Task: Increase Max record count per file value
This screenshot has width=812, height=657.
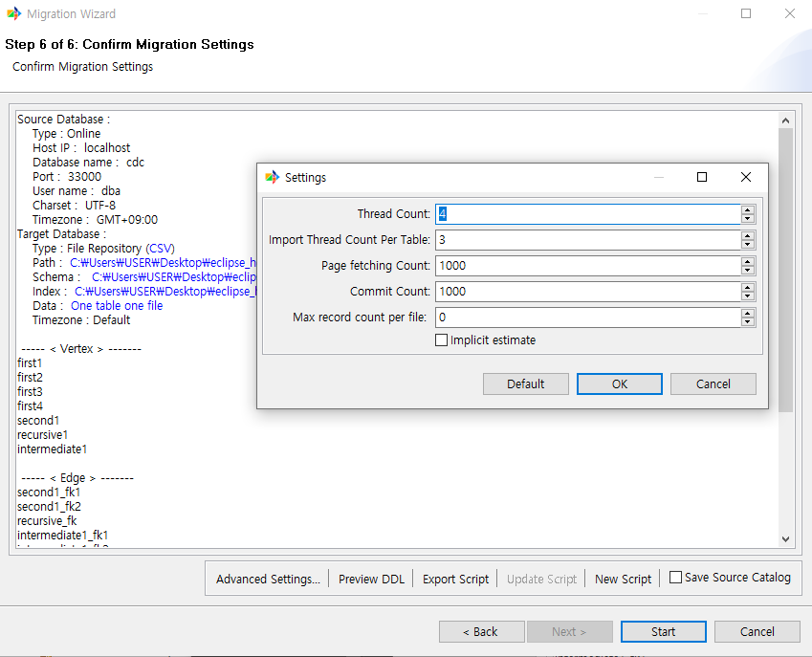Action: point(747,313)
